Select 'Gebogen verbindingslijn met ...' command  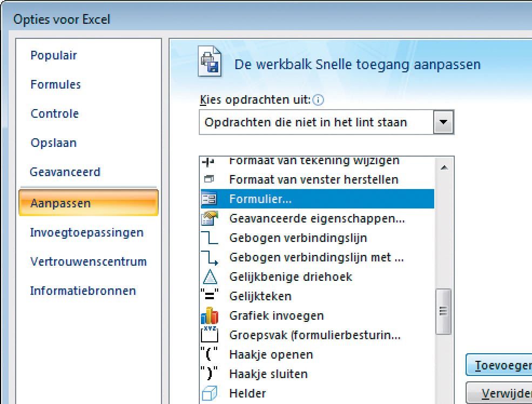pos(318,258)
